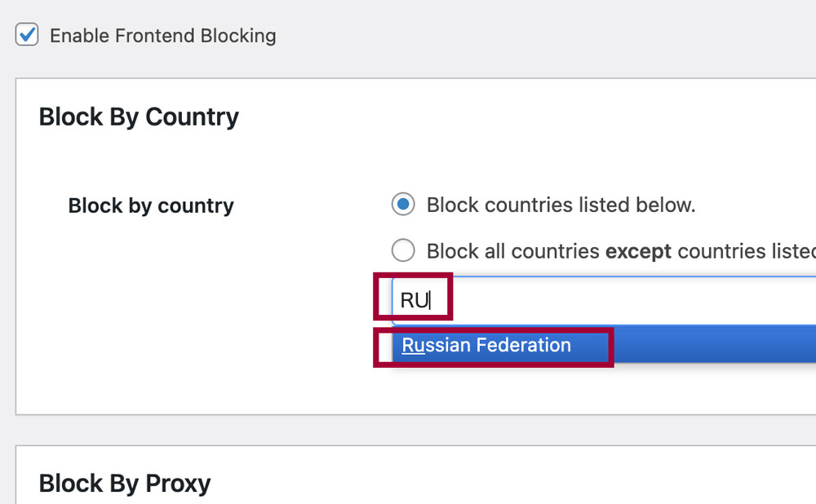Screen dimensions: 816x504
Task: Click the "Block all countries" label text
Action: click(512, 250)
